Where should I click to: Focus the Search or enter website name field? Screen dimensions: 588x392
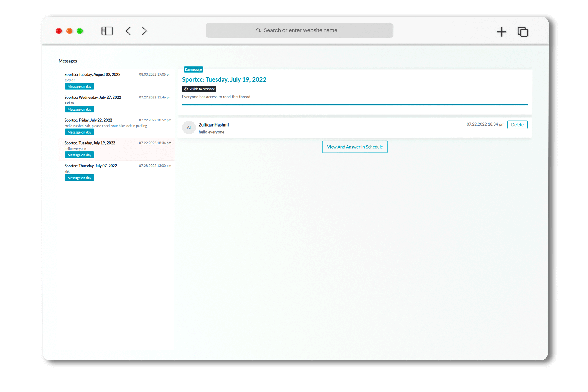click(300, 30)
